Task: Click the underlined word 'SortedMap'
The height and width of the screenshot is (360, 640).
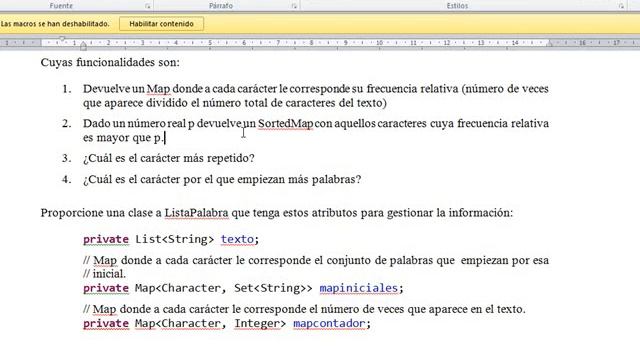Action: (286, 123)
